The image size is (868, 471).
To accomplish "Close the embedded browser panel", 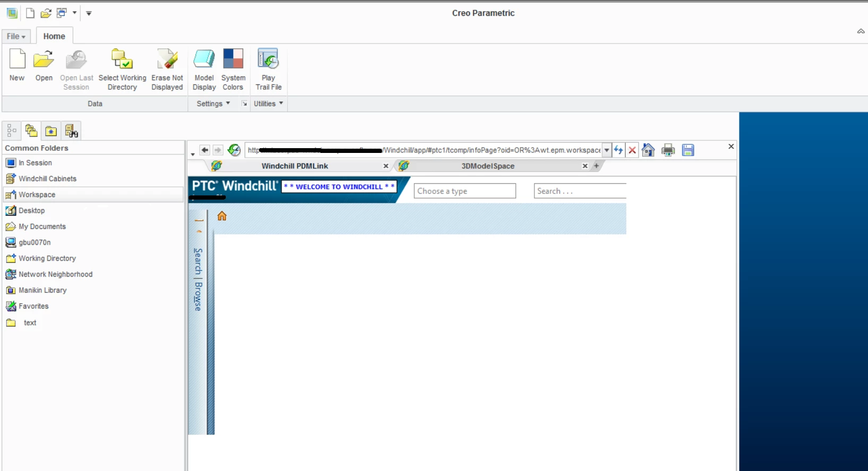I will [x=731, y=147].
